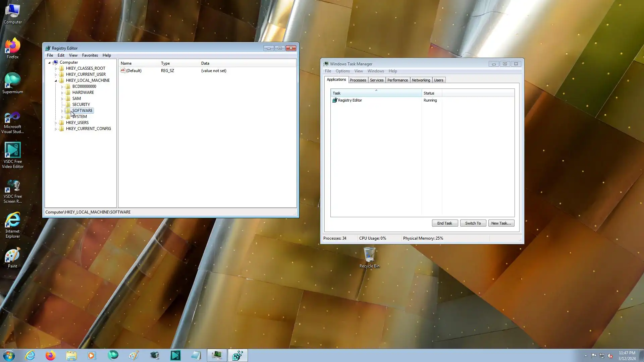Image resolution: width=644 pixels, height=362 pixels.
Task: Open the Start menu orb
Action: tap(9, 355)
